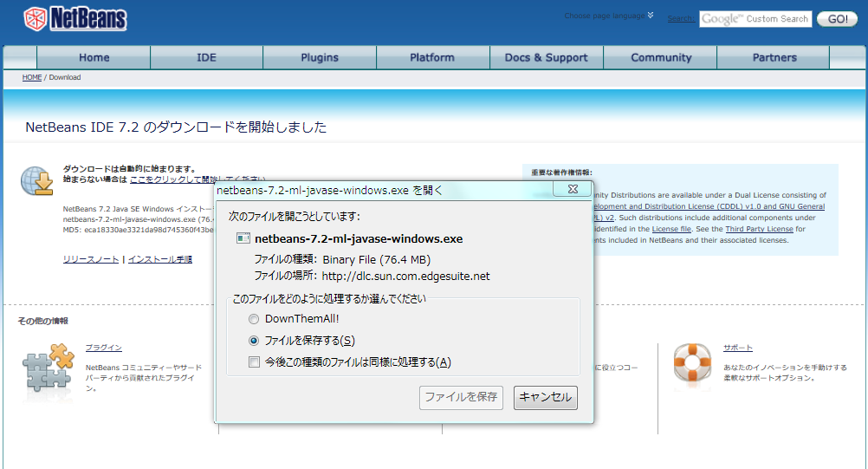Open the License file link

[671, 229]
